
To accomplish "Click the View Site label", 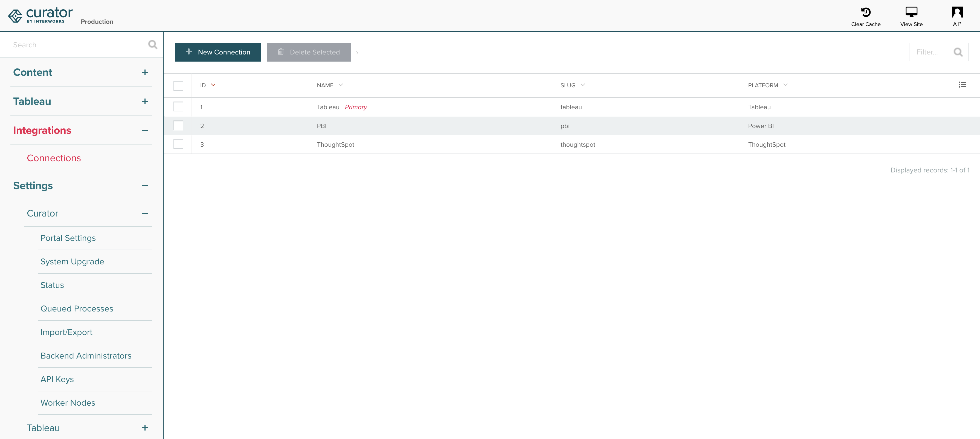I will point(911,24).
